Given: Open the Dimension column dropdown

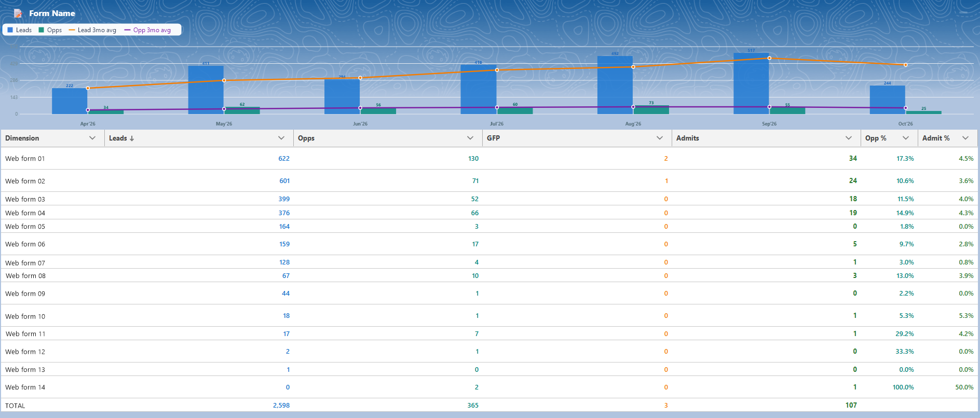Looking at the screenshot, I should coord(92,138).
